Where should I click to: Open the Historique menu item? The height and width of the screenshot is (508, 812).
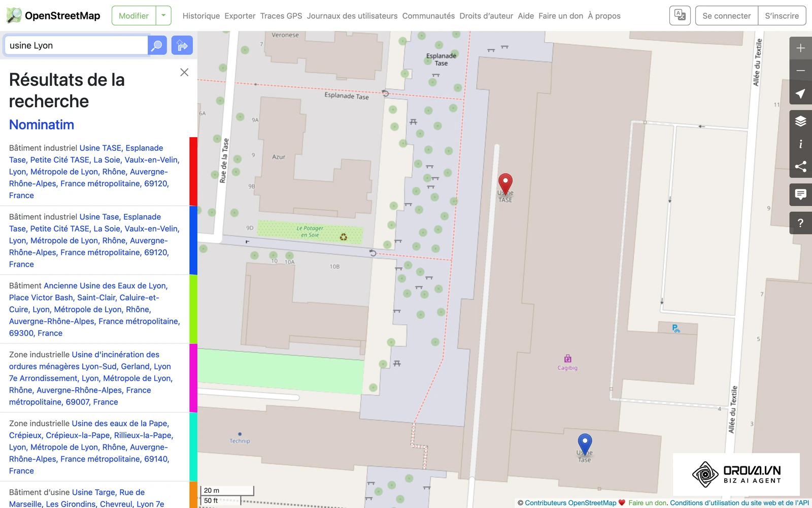[201, 16]
